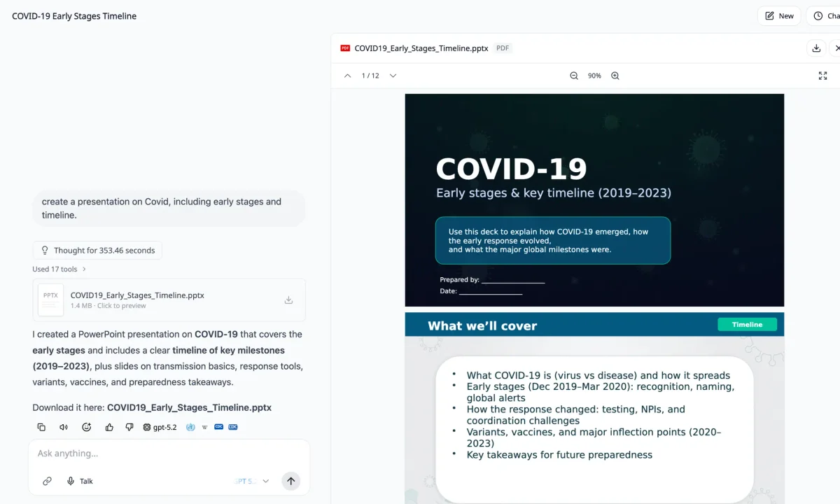Open Thought for 353.46 seconds details
This screenshot has height=504, width=840.
[97, 250]
